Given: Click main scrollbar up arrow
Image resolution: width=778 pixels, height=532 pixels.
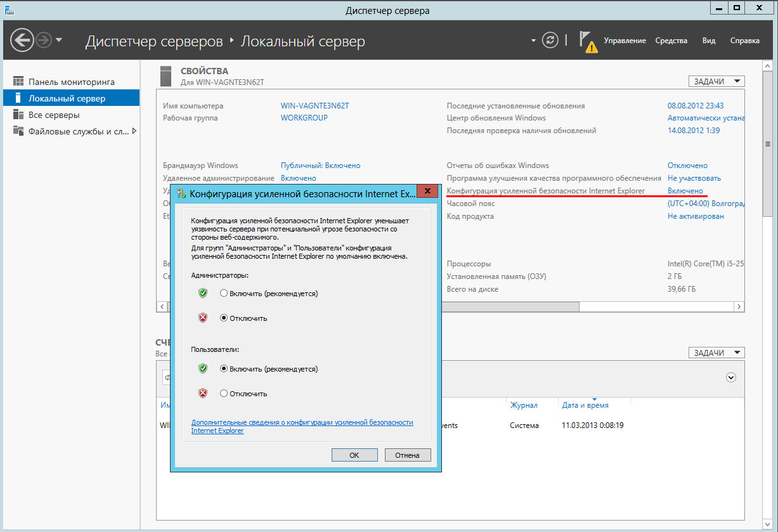Looking at the screenshot, I should pyautogui.click(x=768, y=66).
